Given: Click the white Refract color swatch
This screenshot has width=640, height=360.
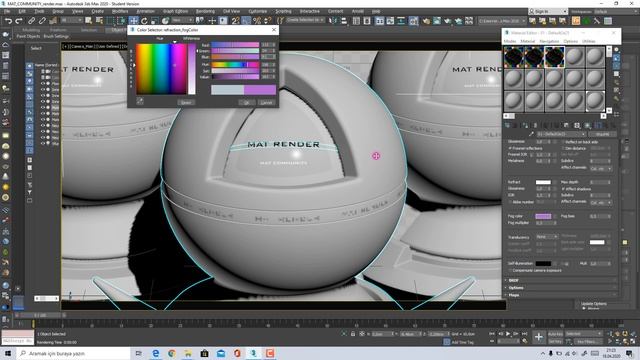Looking at the screenshot, I should pyautogui.click(x=543, y=182).
